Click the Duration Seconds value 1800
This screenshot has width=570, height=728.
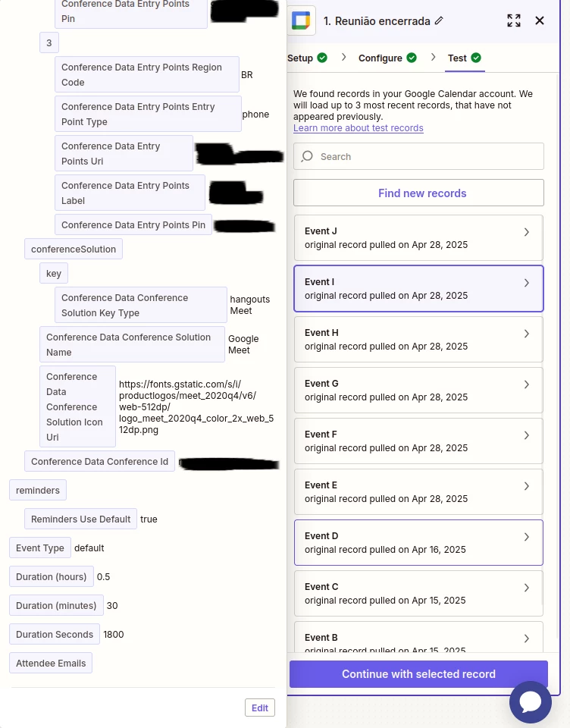pyautogui.click(x=113, y=634)
